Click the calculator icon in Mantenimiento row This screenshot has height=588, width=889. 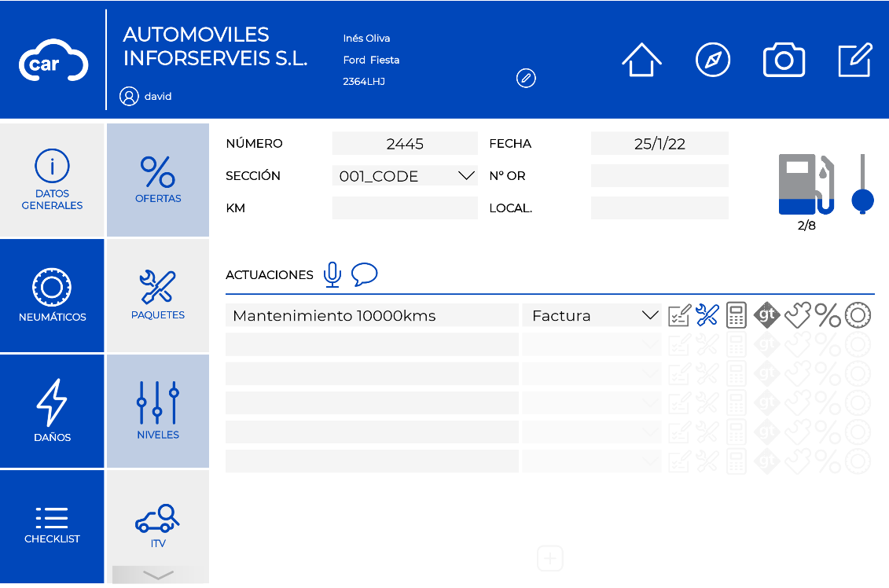736,315
